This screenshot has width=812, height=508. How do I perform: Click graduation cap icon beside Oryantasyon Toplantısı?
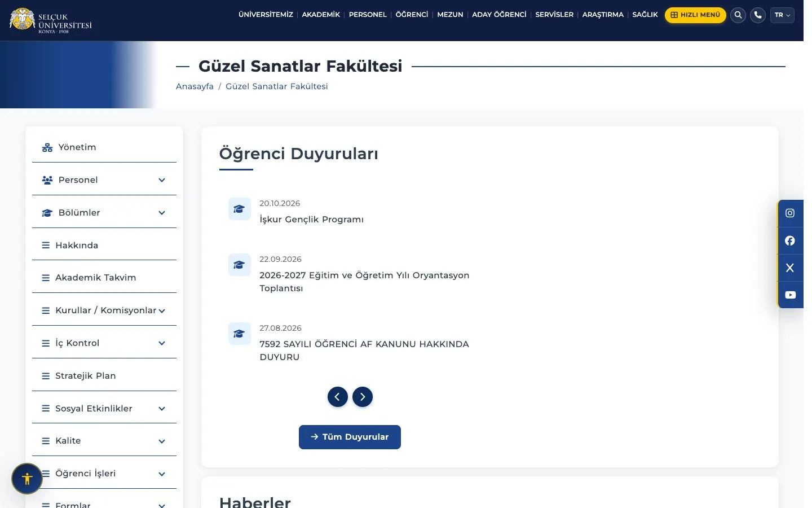click(x=239, y=265)
